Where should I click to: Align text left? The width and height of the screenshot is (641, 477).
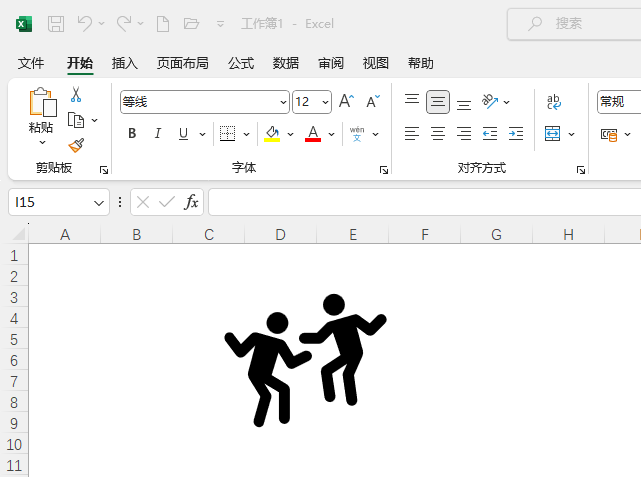point(412,134)
